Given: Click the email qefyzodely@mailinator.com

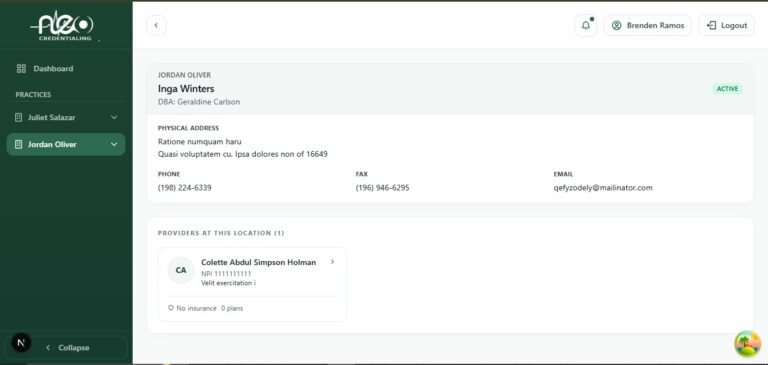Looking at the screenshot, I should point(603,188).
